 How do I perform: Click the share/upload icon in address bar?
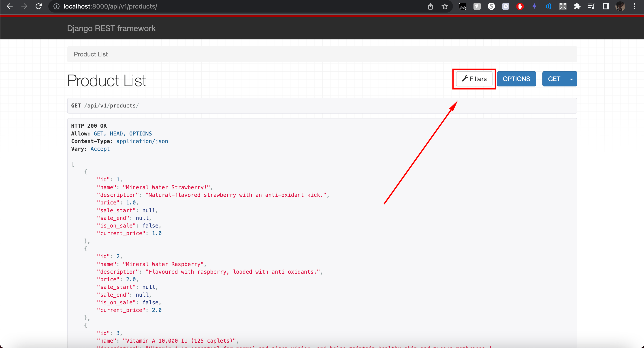(x=431, y=6)
